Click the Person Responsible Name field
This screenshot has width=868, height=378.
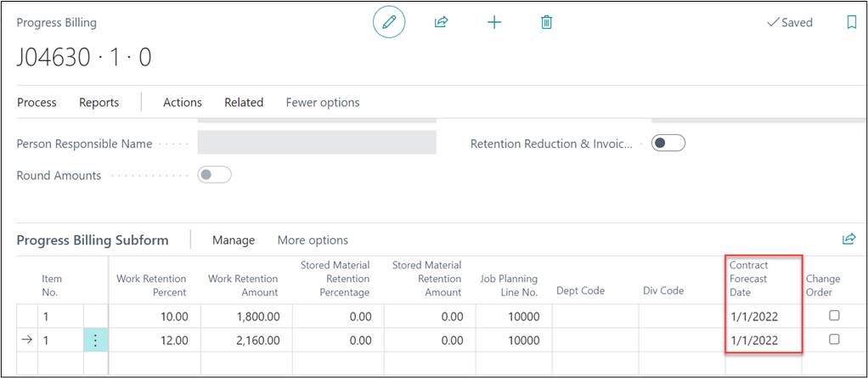click(316, 143)
